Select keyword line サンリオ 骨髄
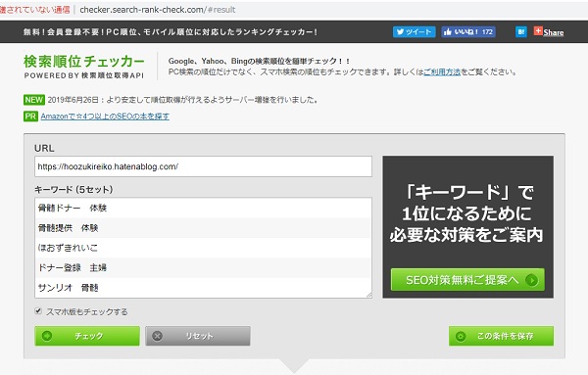 [x=68, y=287]
